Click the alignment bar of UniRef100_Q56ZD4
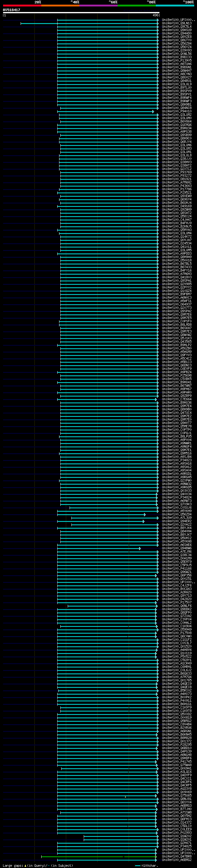Viewport: 197px width, 868px height. [x=101, y=514]
